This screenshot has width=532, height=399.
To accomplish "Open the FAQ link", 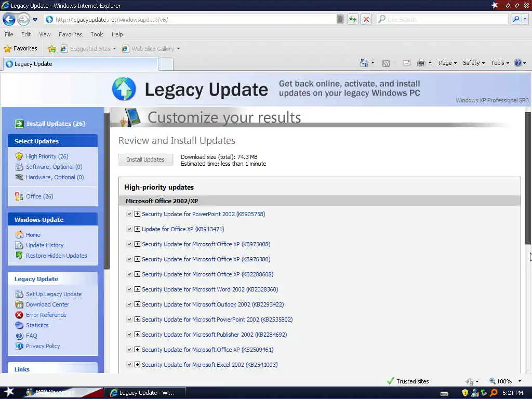I will click(26, 336).
